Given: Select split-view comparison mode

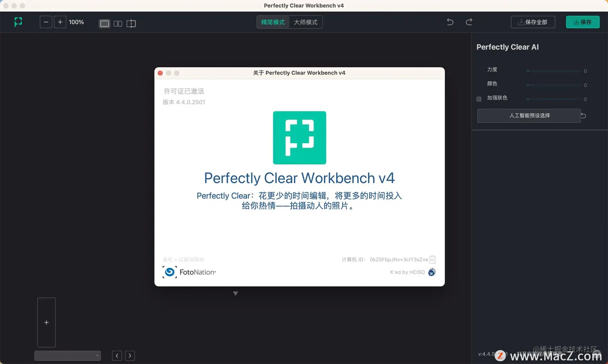Looking at the screenshot, I should point(131,24).
